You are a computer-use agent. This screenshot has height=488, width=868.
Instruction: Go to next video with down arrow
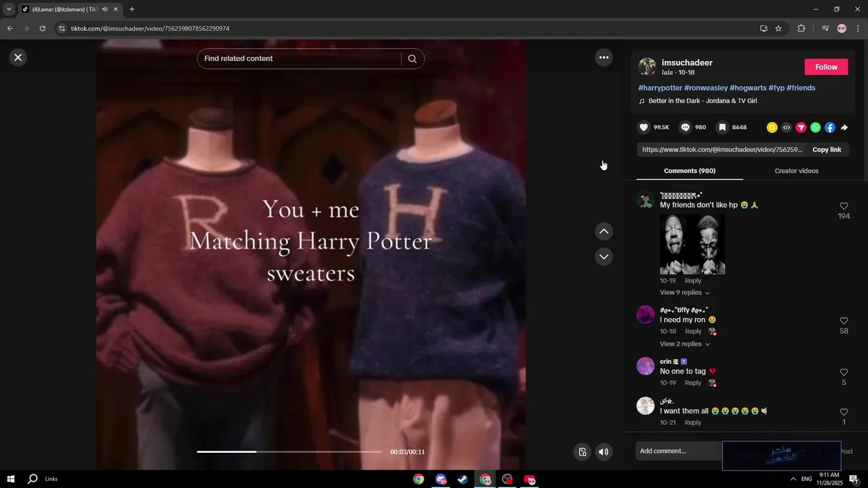click(604, 257)
